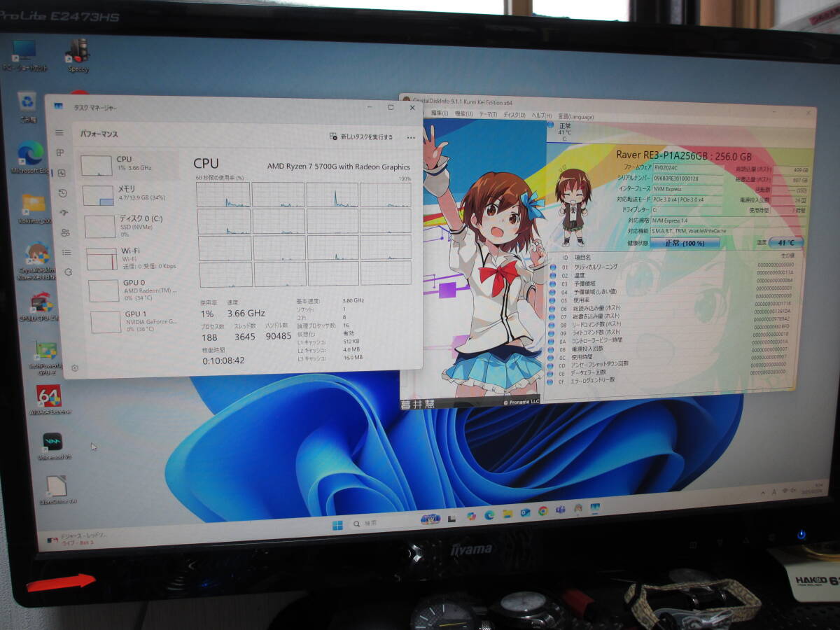
Task: Open Services icon in Task Manager sidebar
Action: [69, 272]
